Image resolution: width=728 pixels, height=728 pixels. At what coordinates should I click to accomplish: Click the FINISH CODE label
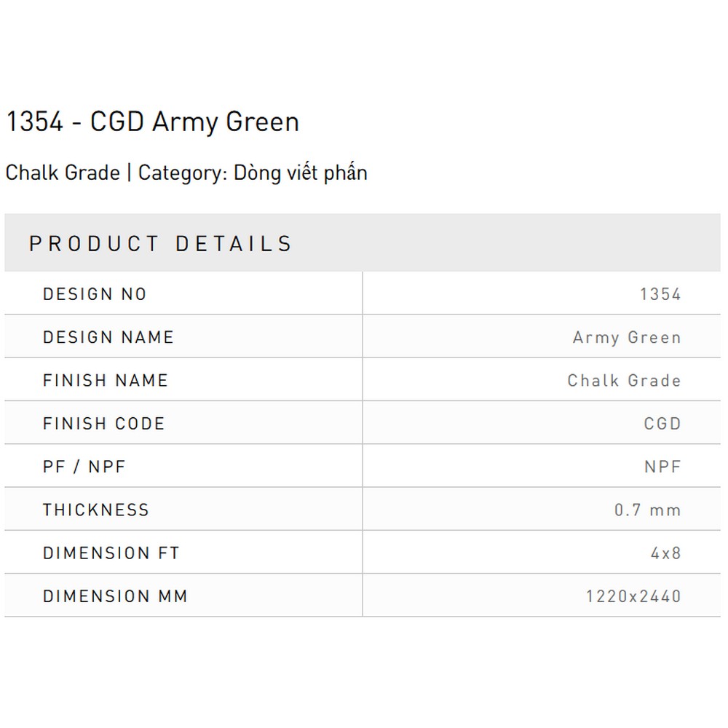[104, 424]
